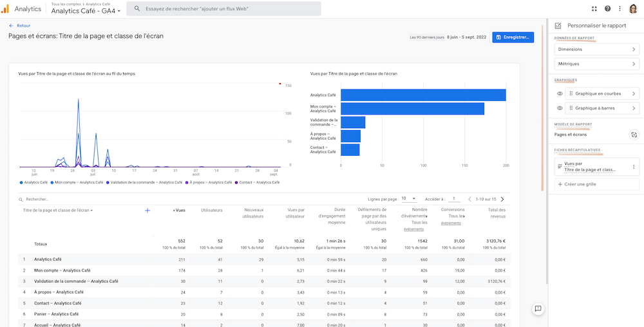This screenshot has width=644, height=327.
Task: Click table row Analytics Café
Action: click(264, 259)
